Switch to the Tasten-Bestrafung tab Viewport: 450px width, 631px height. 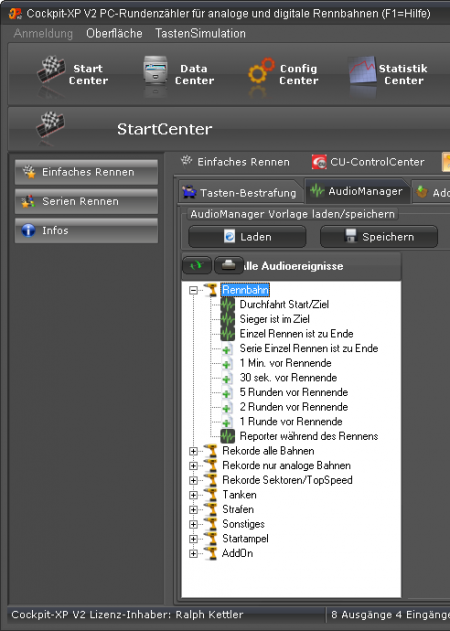240,192
